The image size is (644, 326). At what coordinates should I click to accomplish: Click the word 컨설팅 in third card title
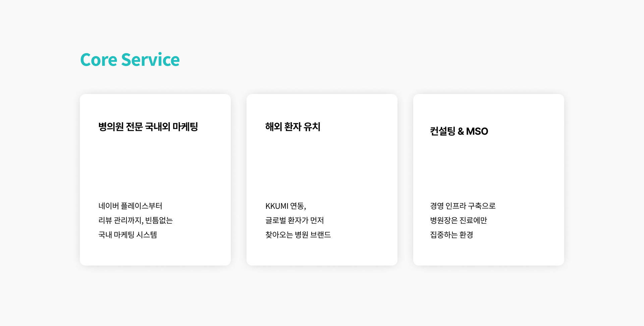pyautogui.click(x=442, y=131)
